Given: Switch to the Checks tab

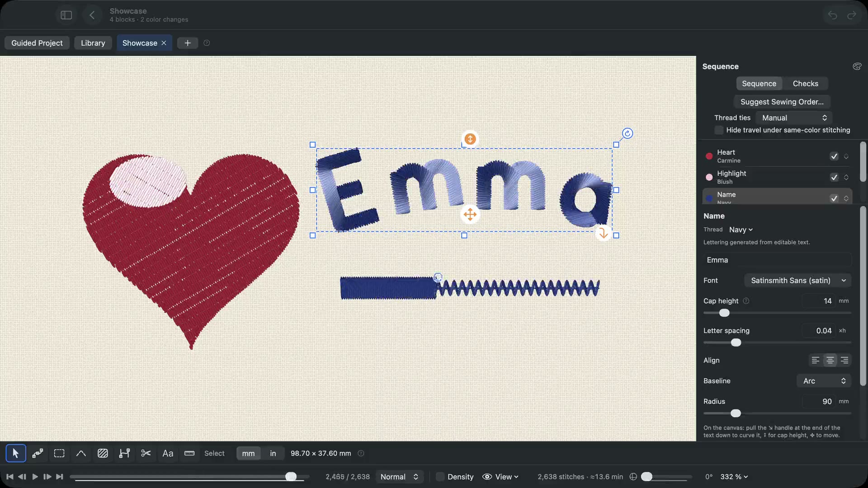Looking at the screenshot, I should pyautogui.click(x=805, y=84).
